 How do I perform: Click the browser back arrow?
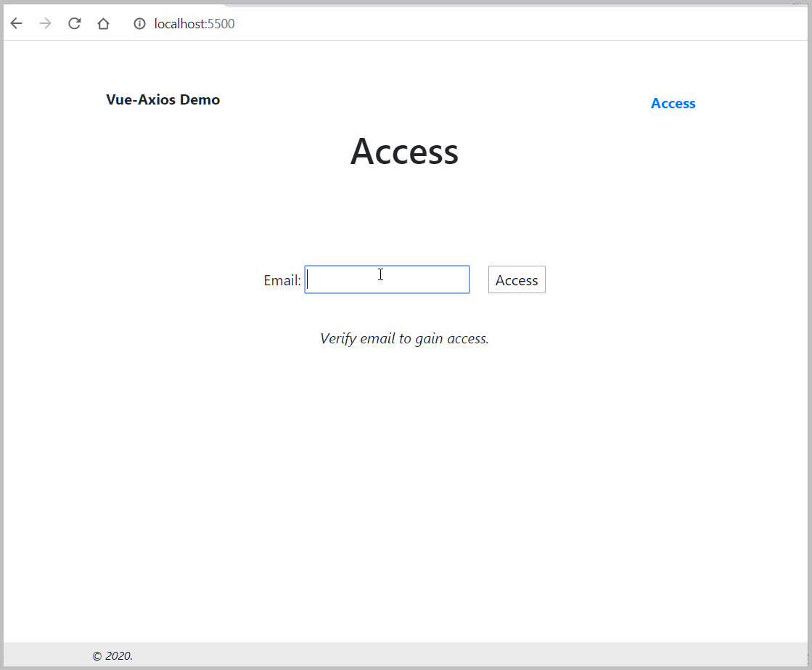coord(16,23)
